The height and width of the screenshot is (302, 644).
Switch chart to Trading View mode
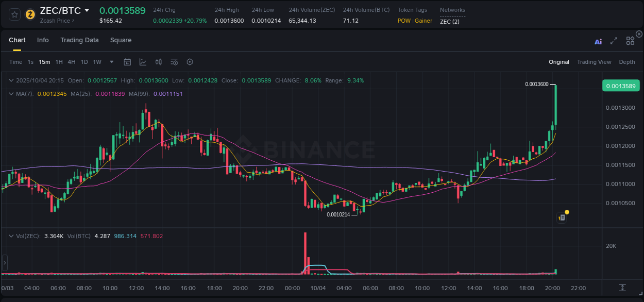point(594,62)
